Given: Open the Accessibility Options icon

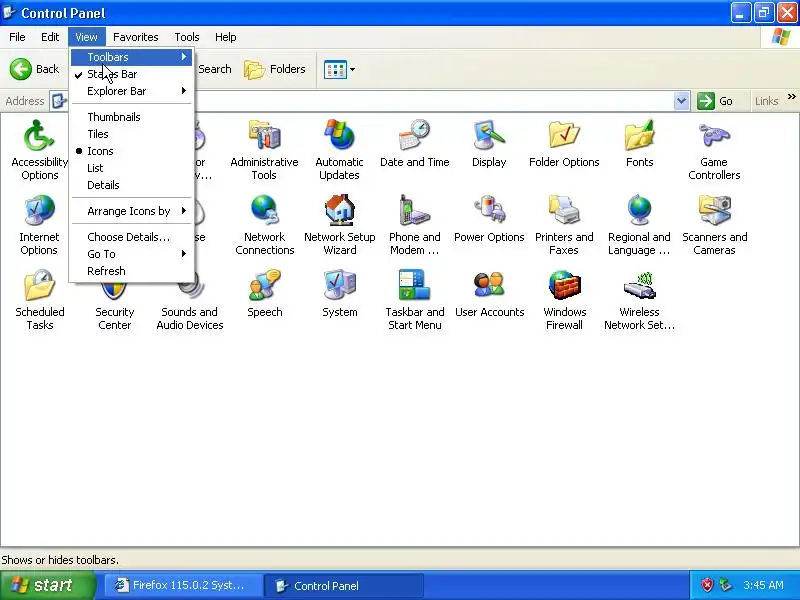Looking at the screenshot, I should click(39, 149).
